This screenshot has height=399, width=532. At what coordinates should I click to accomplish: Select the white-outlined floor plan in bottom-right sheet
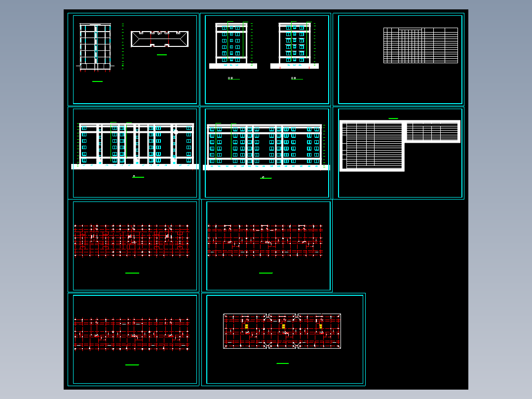282,331
